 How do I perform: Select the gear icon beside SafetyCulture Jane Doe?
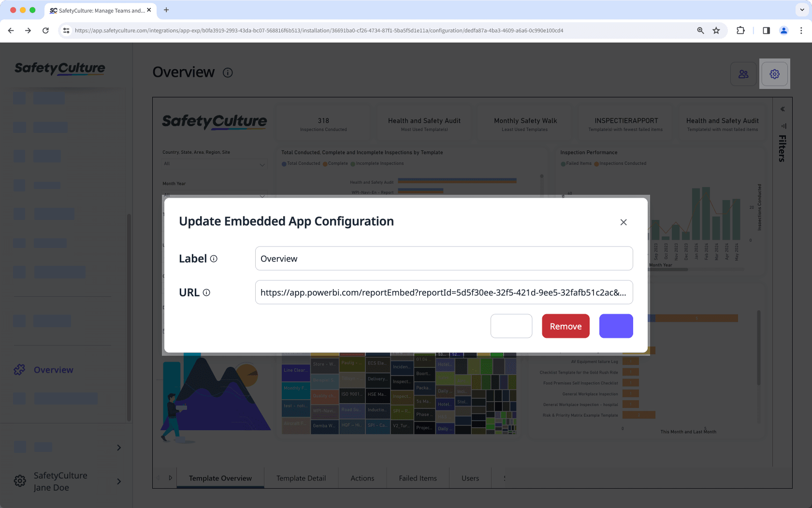(19, 481)
